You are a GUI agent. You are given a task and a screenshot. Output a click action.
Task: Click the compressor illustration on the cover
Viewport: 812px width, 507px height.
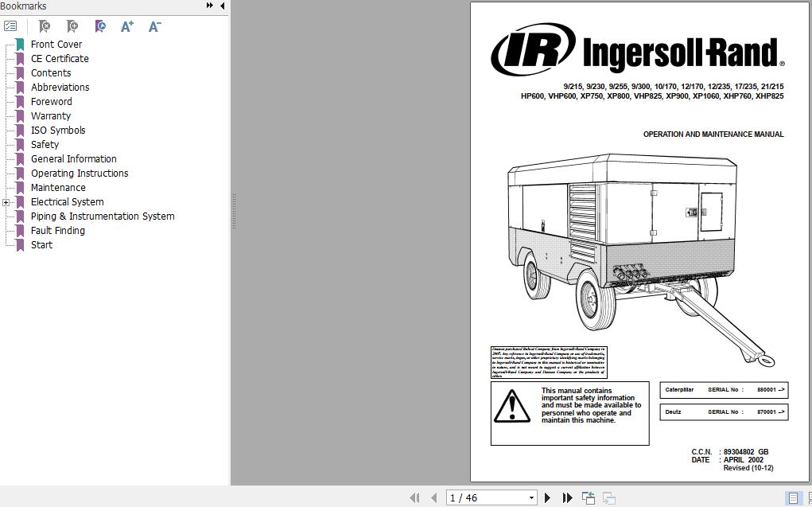click(x=640, y=259)
